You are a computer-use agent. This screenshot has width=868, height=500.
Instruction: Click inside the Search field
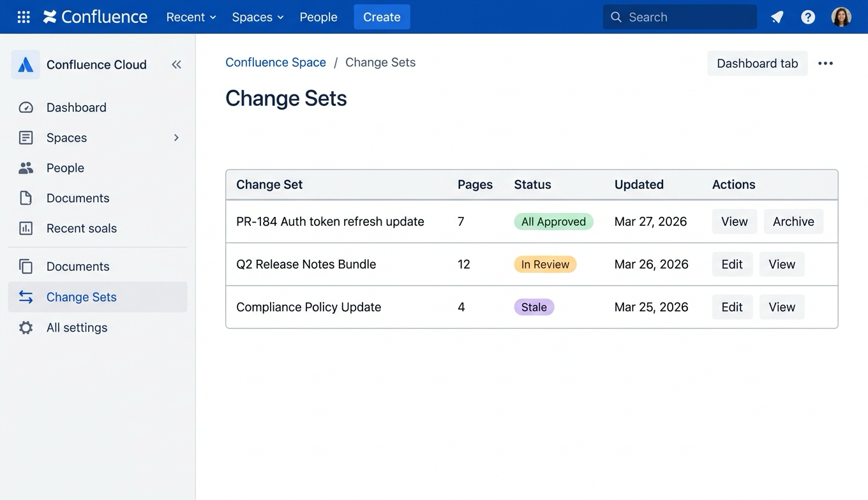pyautogui.click(x=679, y=17)
